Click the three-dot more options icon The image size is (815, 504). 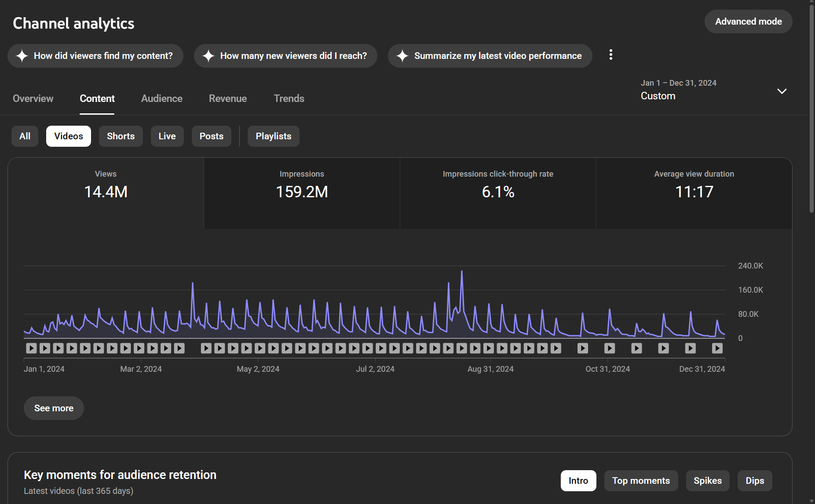[x=610, y=55]
